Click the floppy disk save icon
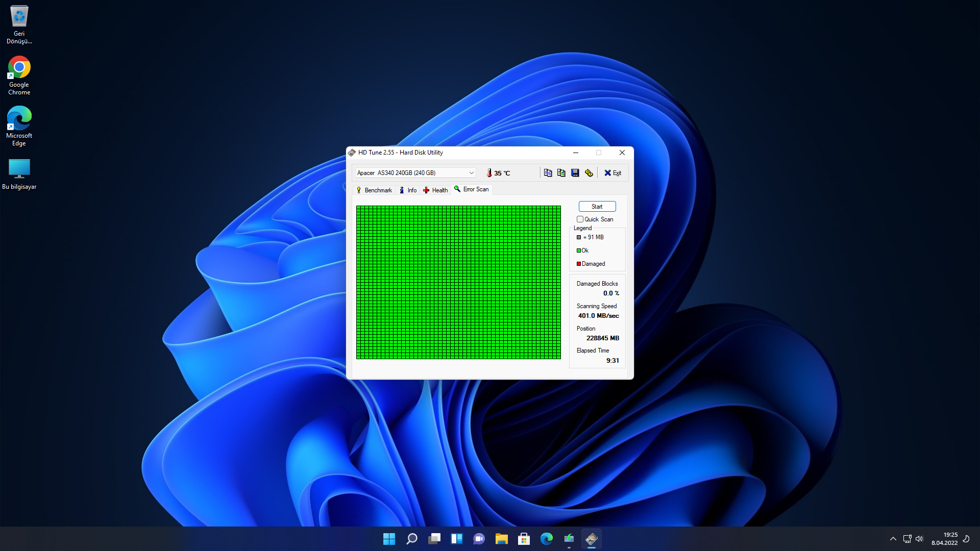This screenshot has width=980, height=551. pyautogui.click(x=575, y=173)
